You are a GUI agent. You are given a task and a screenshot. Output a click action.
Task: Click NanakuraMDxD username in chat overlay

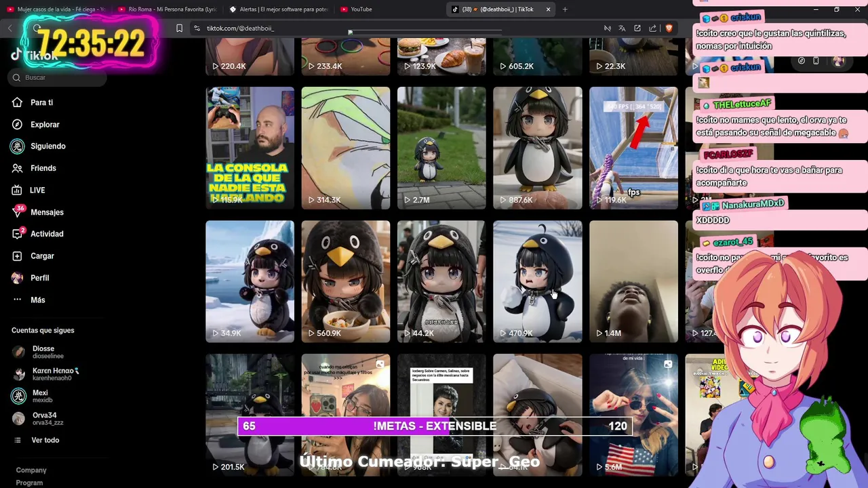753,204
